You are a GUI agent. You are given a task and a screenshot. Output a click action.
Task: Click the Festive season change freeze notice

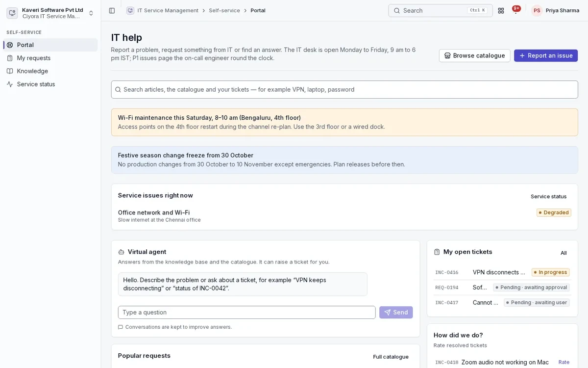344,160
